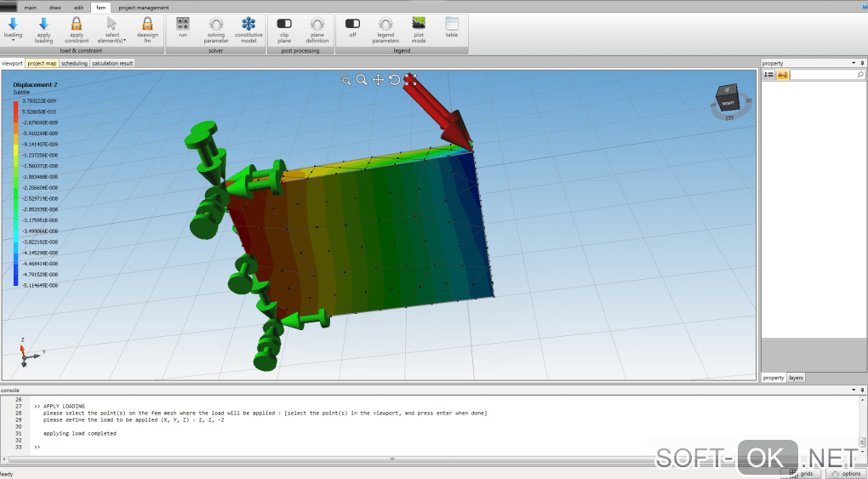Click the APPLY LOADING console line
Image resolution: width=868 pixels, height=479 pixels.
point(60,407)
